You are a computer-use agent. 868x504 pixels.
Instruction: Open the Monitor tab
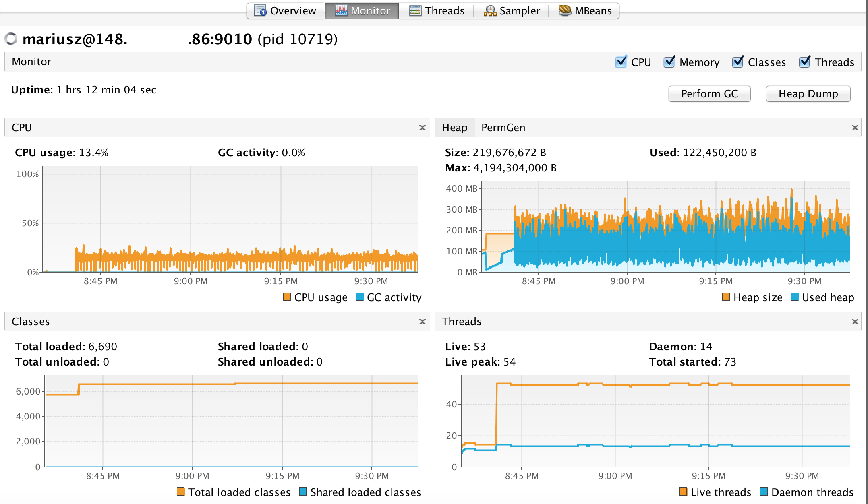point(362,11)
